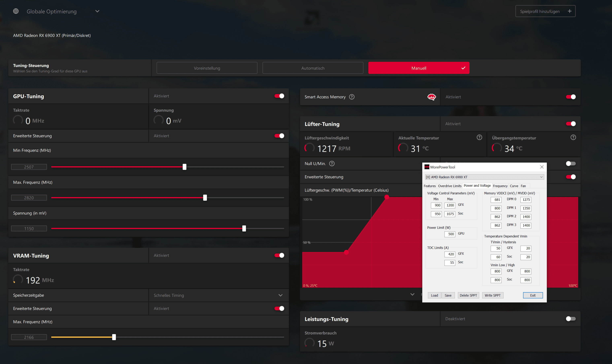612x364 pixels.
Task: Switch to the Overdrive Limits tab
Action: [450, 186]
